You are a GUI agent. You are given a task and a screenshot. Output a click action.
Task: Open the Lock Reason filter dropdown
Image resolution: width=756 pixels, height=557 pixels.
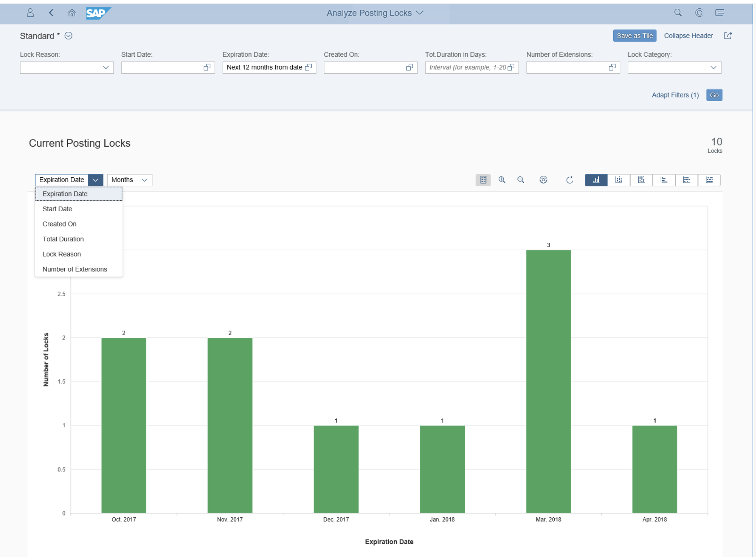click(x=106, y=68)
